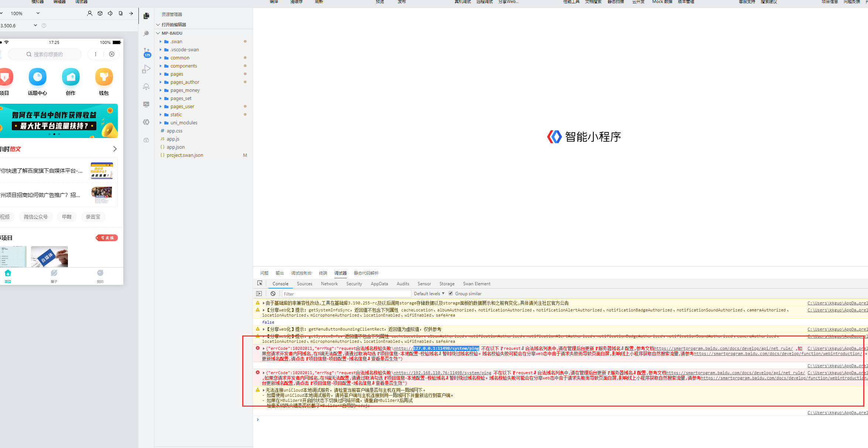868x448 pixels.
Task: Click the clear console icon
Action: (x=273, y=294)
